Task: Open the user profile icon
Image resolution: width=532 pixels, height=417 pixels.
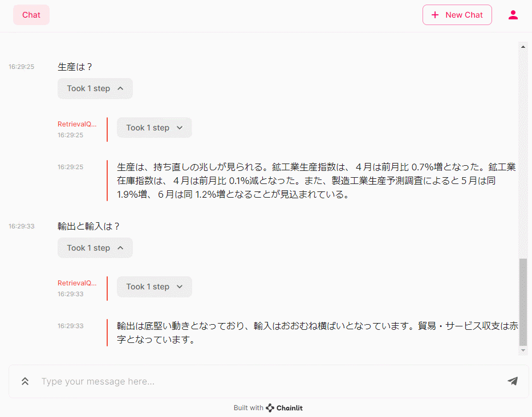Action: 513,15
